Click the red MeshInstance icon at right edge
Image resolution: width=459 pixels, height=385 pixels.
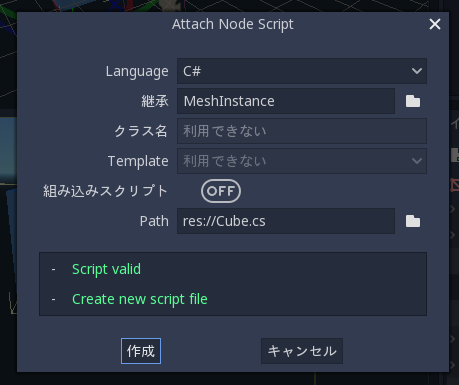(x=455, y=185)
